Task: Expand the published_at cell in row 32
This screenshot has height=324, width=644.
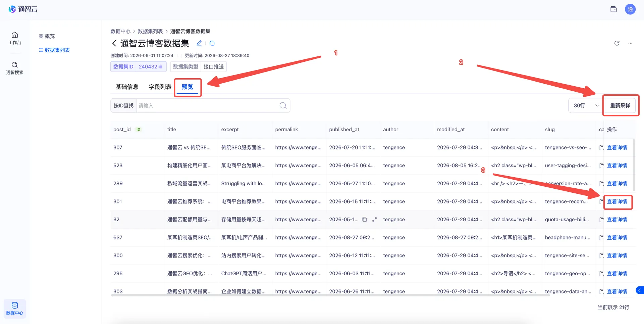Action: tap(375, 220)
